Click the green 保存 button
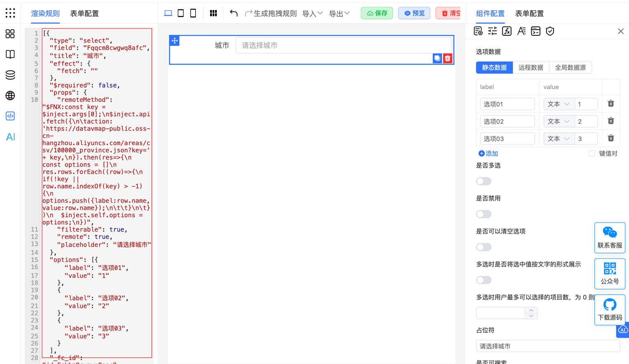629x364 pixels. (x=377, y=13)
